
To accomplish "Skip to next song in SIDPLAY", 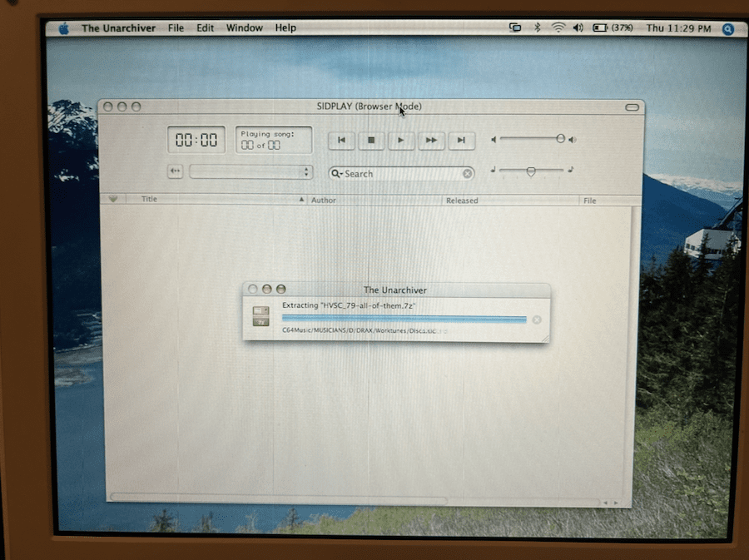I will pos(461,141).
